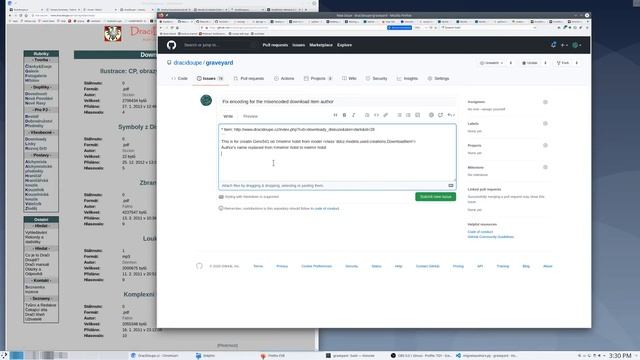Open the Blog footer link
This screenshot has width=640, height=360.
526,266
